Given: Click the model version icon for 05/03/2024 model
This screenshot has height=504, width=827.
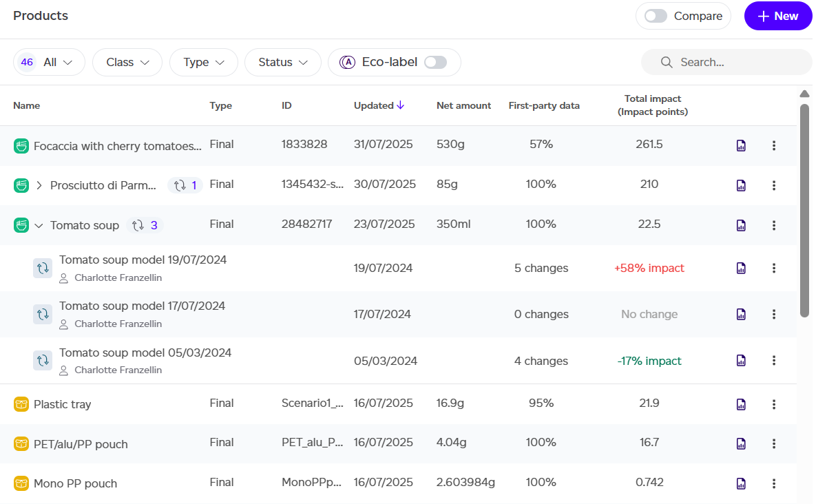Looking at the screenshot, I should 43,360.
